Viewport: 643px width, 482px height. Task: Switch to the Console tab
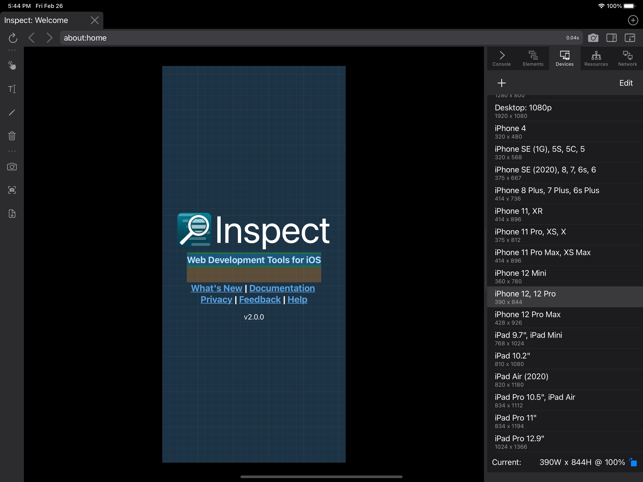pos(502,59)
